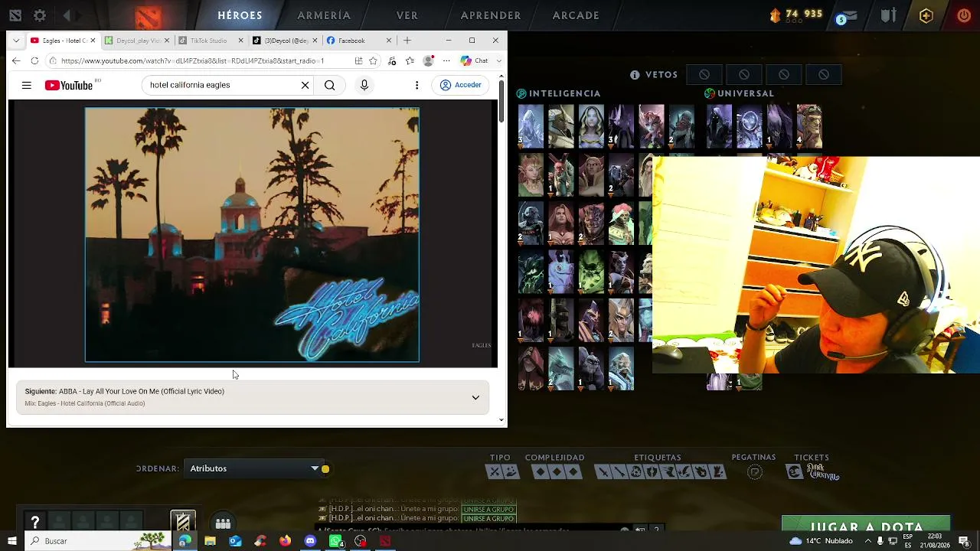Viewport: 980px width, 551px height.
Task: Toggle the first ETIQUETAS role filter
Action: tap(603, 472)
